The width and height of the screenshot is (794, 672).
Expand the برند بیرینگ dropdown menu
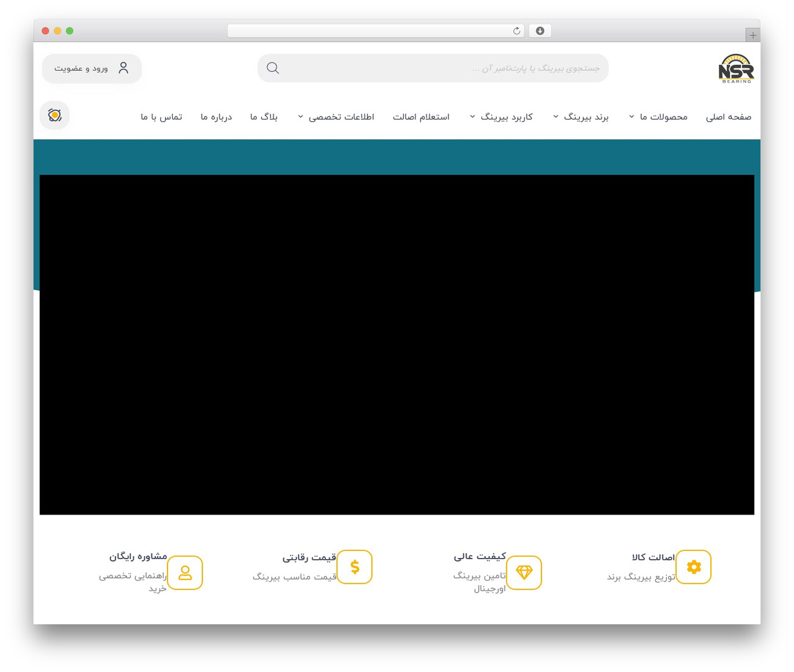581,117
